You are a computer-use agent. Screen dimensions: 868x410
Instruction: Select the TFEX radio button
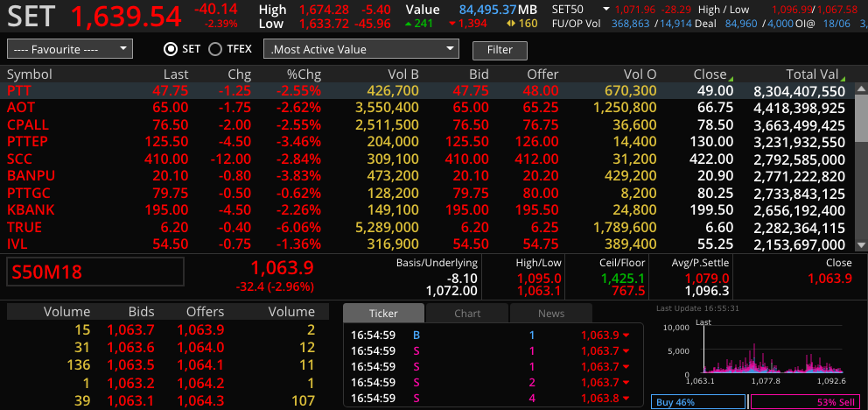coord(214,49)
